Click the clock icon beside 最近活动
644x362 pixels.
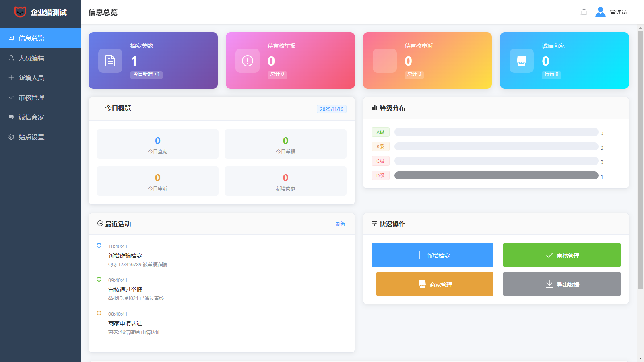[x=100, y=224]
